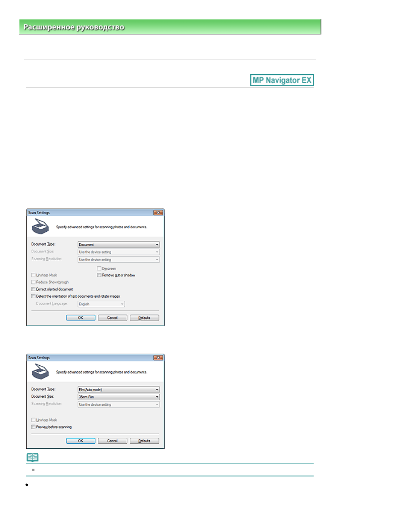Image resolution: width=411 pixels, height=532 pixels.
Task: Open Scanning Resolution dropdown in the Document dialog
Action: coord(118,259)
